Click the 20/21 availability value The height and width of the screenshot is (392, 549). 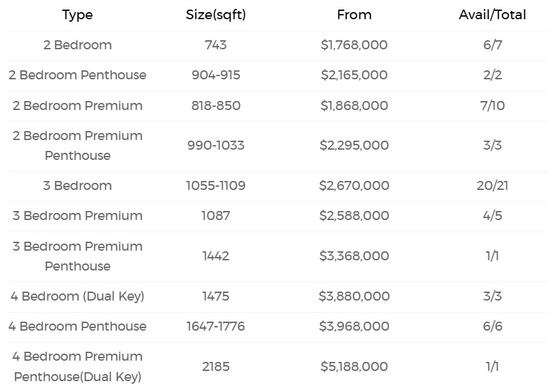tap(492, 185)
